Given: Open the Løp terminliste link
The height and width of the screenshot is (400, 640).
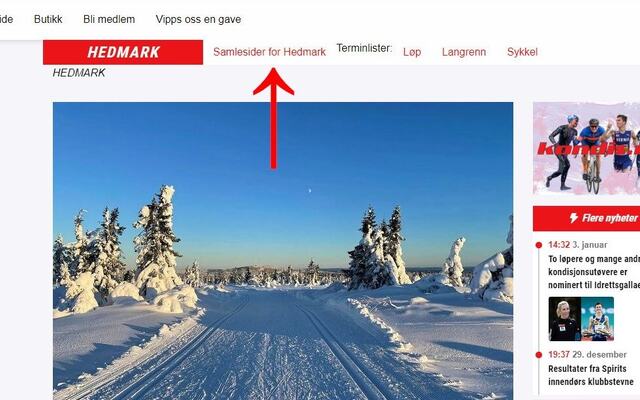Looking at the screenshot, I should (412, 52).
